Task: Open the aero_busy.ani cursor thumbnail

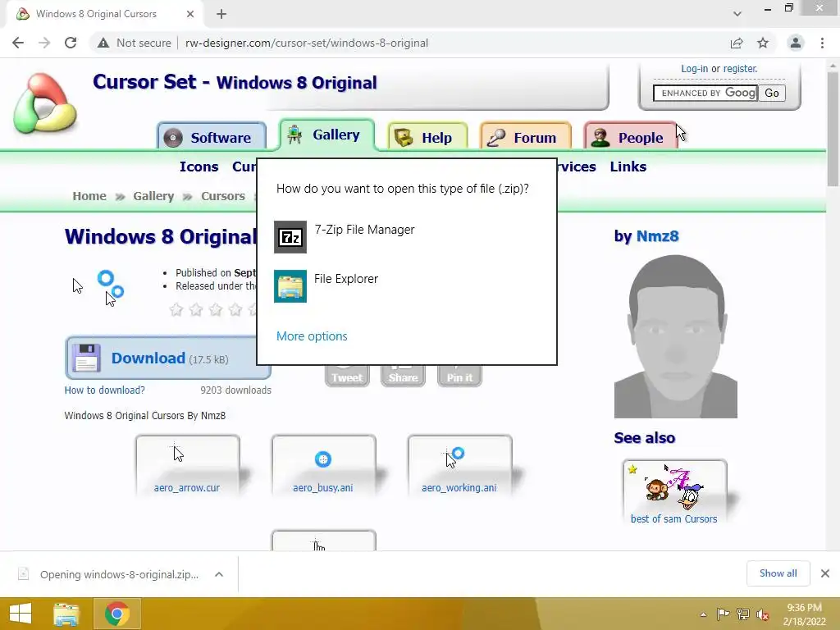Action: 323,465
